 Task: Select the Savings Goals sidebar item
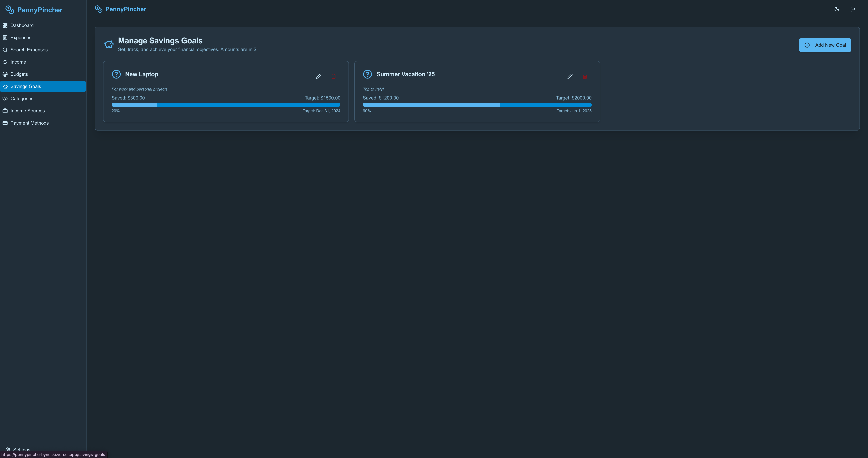(x=43, y=86)
